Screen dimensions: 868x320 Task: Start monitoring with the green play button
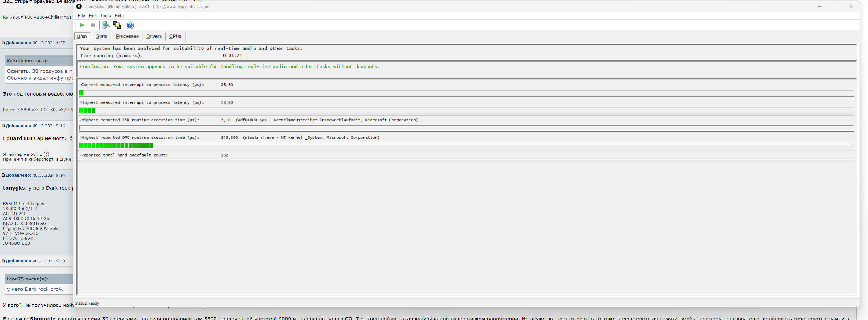point(82,25)
